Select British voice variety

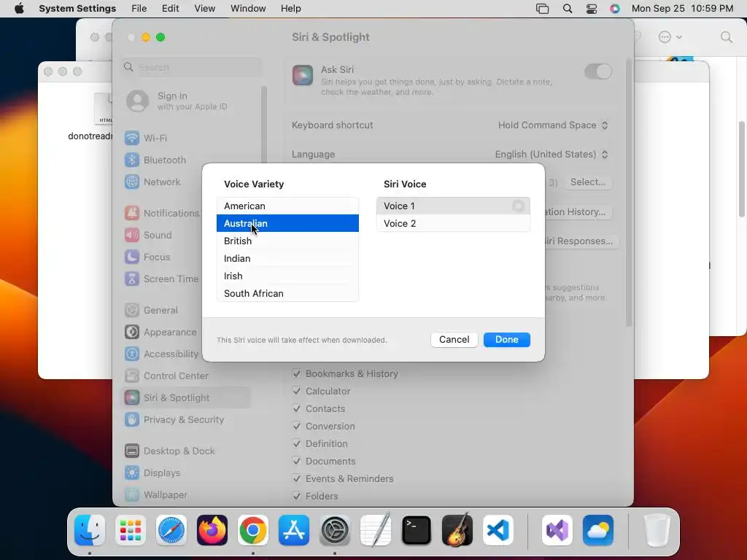point(287,241)
